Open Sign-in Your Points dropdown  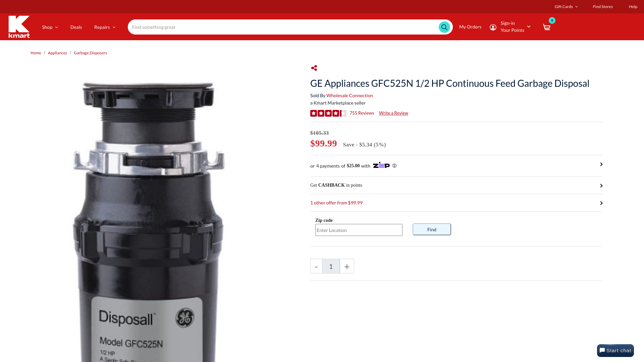pyautogui.click(x=515, y=27)
